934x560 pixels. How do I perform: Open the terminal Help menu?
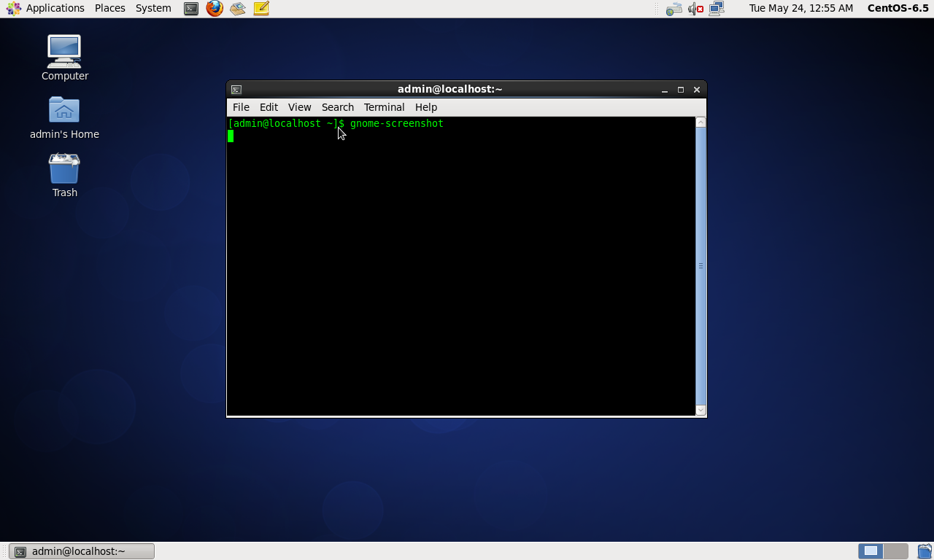[425, 107]
